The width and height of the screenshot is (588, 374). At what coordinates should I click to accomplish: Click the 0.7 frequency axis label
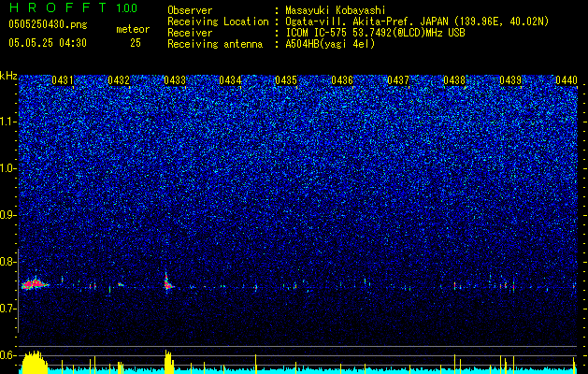coord(8,309)
